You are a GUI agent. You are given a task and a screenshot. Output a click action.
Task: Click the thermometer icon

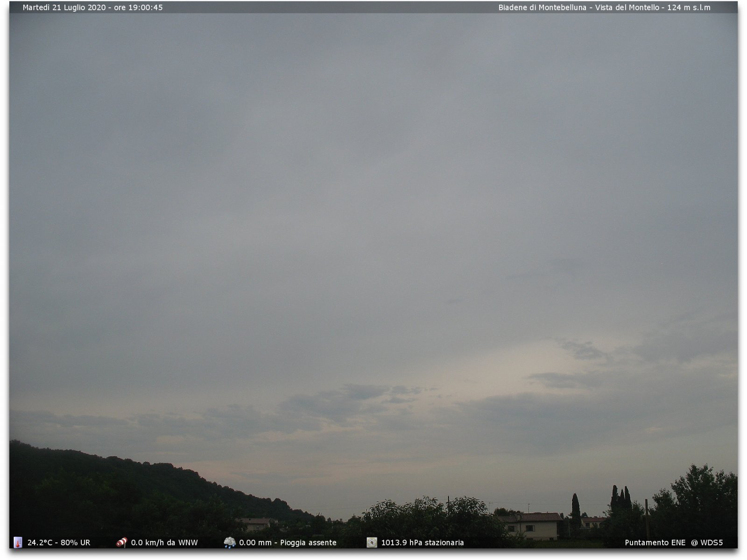[18, 542]
